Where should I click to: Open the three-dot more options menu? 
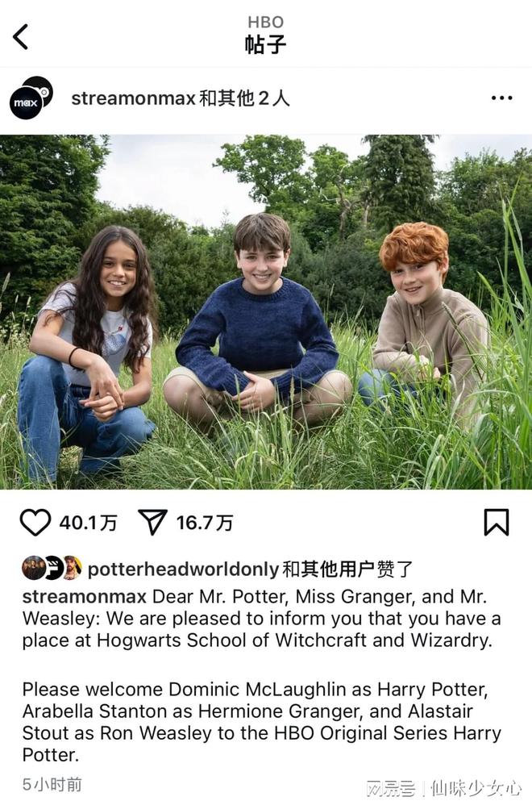tap(501, 98)
